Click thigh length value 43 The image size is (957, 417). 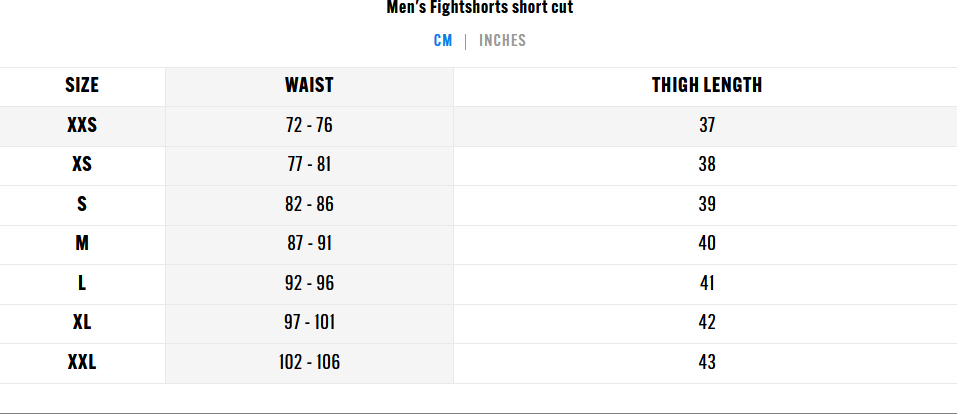[x=707, y=363]
